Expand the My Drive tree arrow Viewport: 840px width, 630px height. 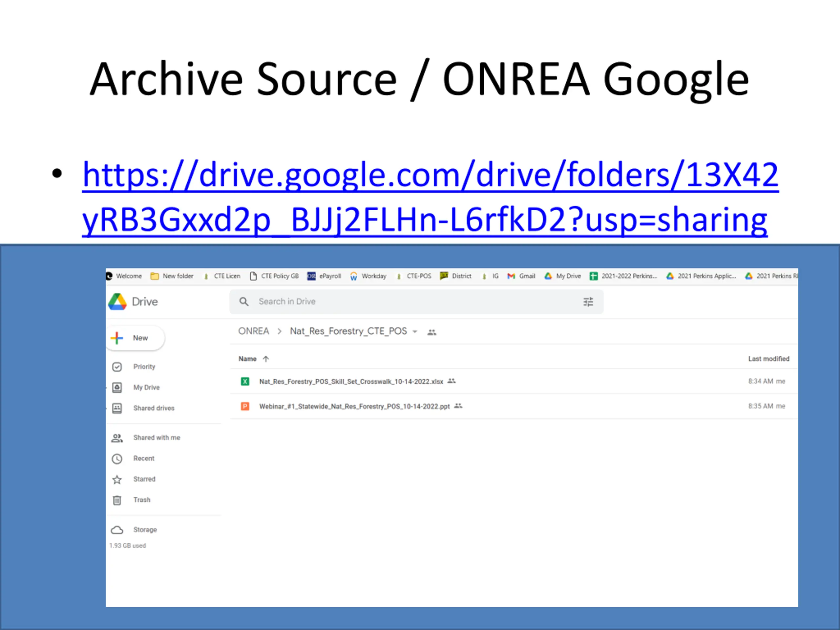pyautogui.click(x=107, y=388)
